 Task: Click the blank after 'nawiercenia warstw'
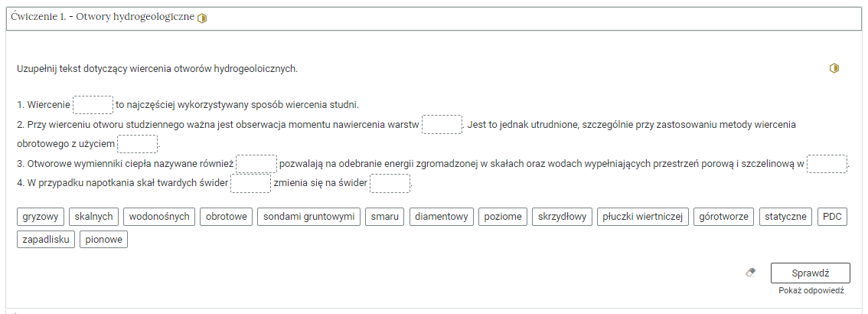(442, 124)
